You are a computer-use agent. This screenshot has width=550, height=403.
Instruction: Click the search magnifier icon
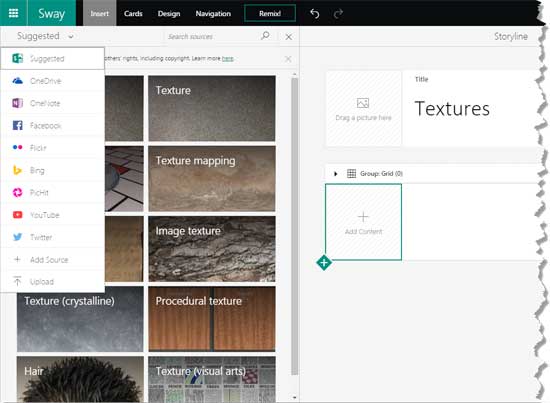click(x=265, y=35)
